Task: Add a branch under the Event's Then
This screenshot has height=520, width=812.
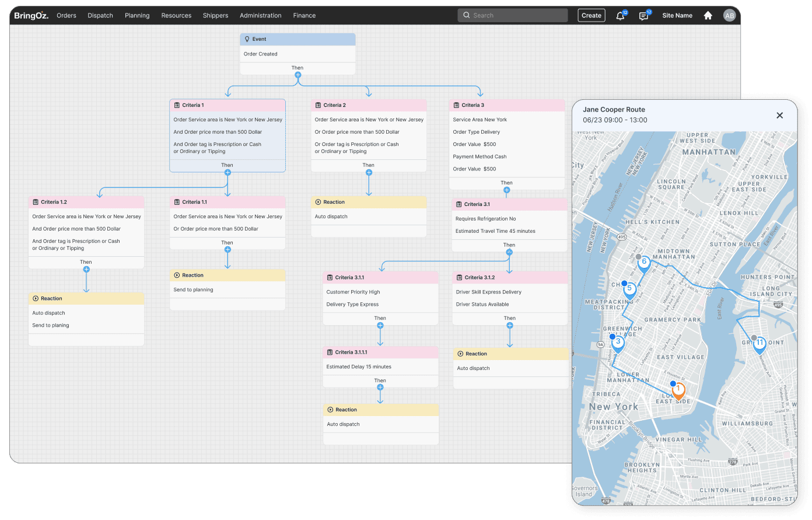Action: coord(297,75)
